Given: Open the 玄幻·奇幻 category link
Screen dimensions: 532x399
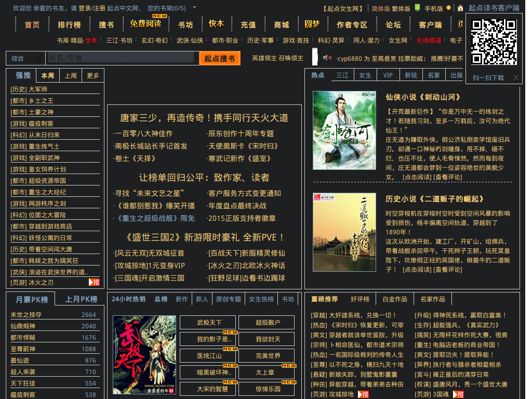Looking at the screenshot, I should [154, 40].
